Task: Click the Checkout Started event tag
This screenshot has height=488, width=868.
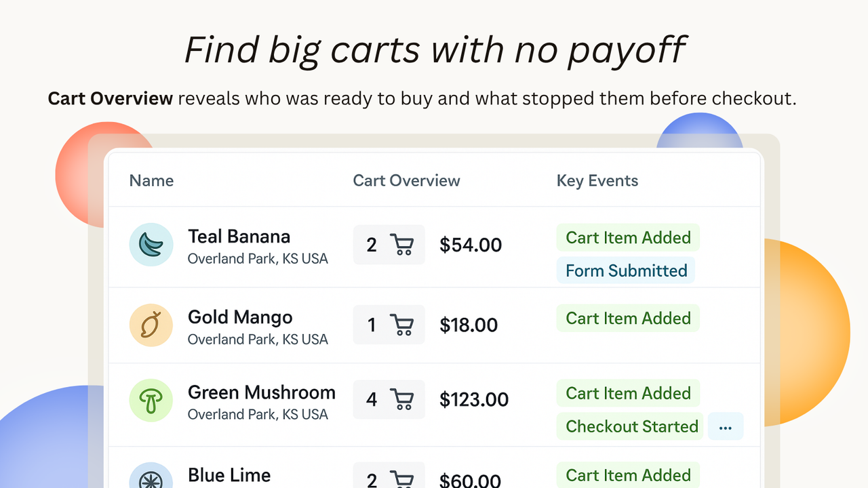Action: (631, 426)
